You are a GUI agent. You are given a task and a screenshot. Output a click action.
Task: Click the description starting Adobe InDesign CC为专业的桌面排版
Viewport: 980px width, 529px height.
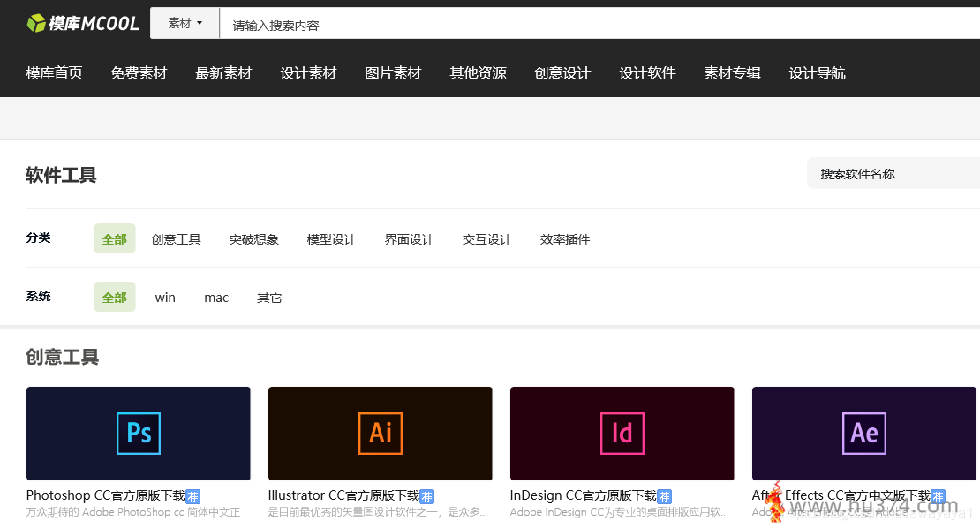click(x=619, y=512)
